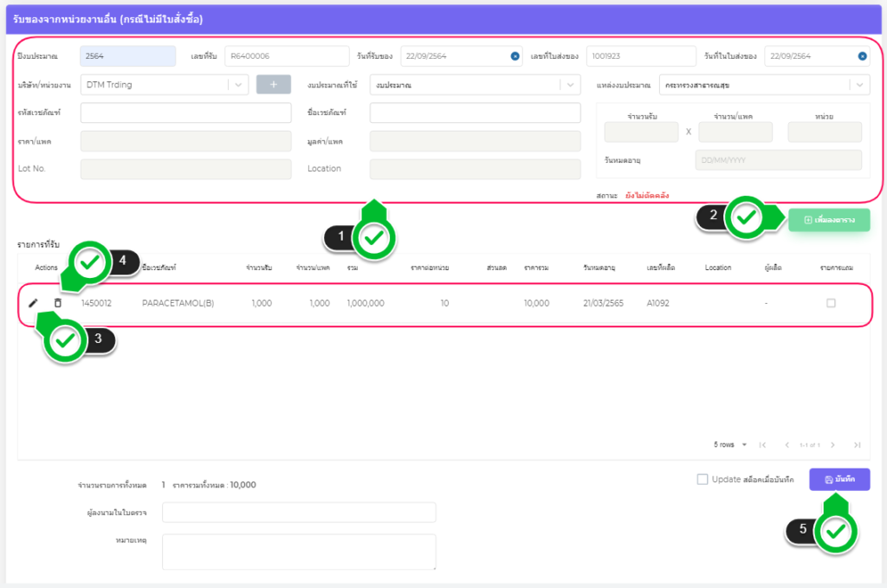The image size is (887, 588).
Task: Jump to the first page of the table
Action: 762,444
